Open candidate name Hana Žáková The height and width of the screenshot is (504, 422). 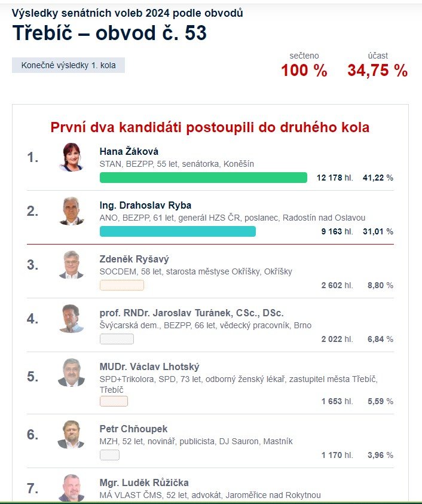129,151
